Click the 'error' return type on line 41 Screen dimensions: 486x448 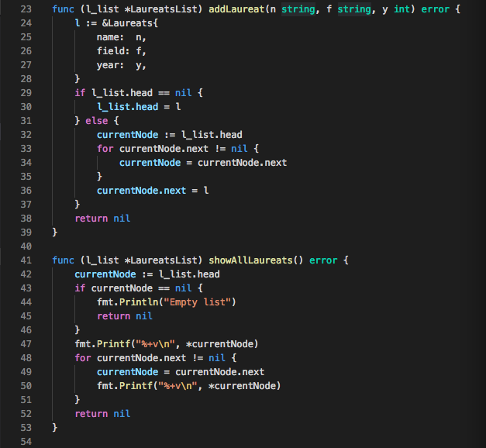[x=323, y=260]
